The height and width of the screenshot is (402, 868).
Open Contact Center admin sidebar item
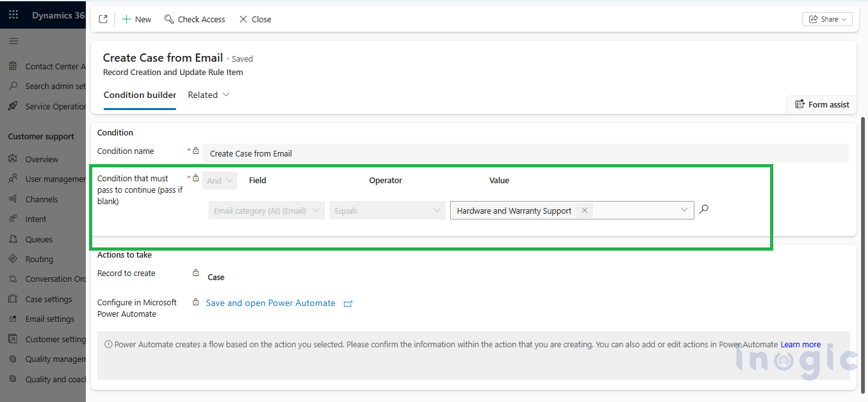coord(46,66)
